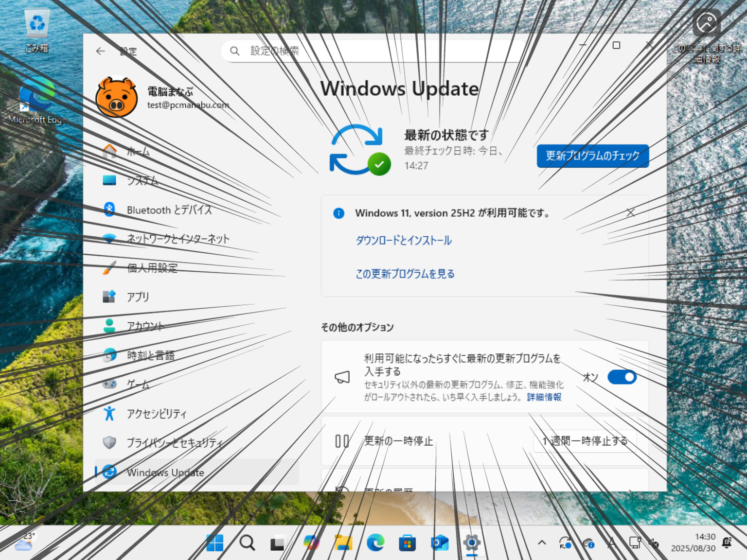The image size is (747, 560).
Task: Click the ゲーム controller icon
Action: 109,384
